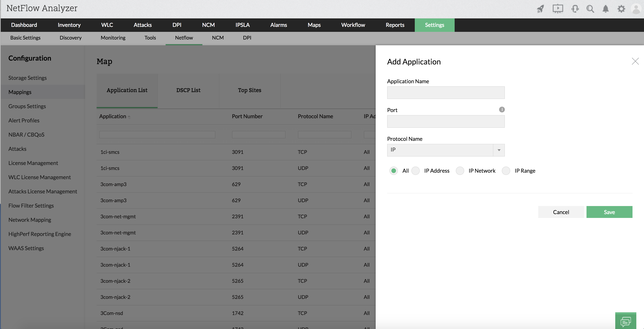Click the Save button
Image resolution: width=644 pixels, height=329 pixels.
(x=609, y=212)
